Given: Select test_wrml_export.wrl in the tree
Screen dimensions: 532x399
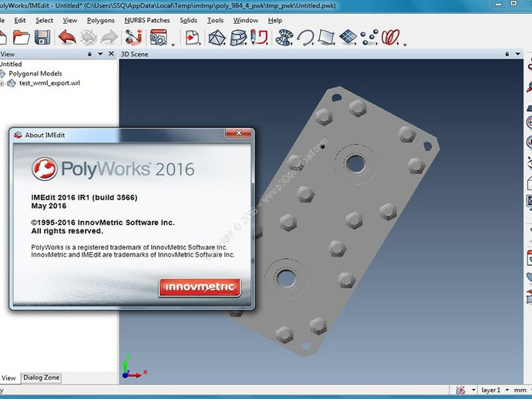Looking at the screenshot, I should [49, 83].
